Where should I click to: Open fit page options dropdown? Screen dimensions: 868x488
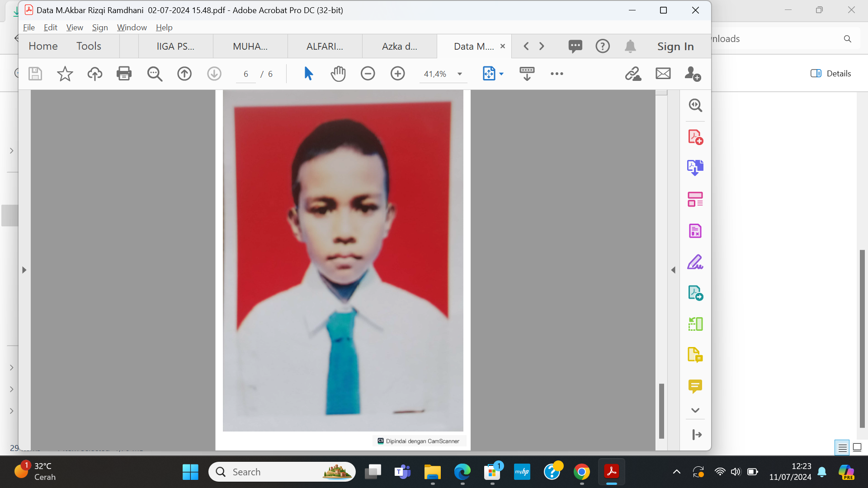tap(501, 74)
